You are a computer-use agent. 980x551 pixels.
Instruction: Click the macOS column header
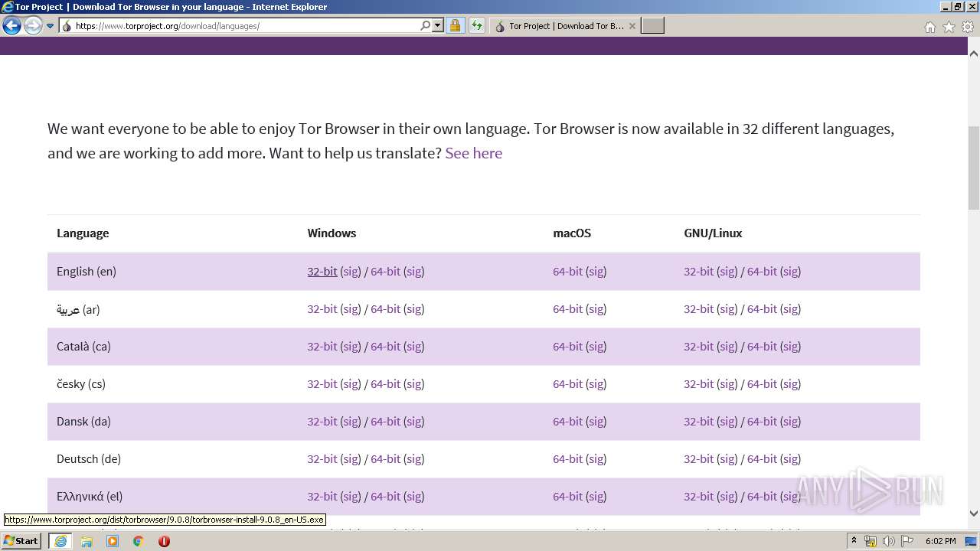point(572,233)
